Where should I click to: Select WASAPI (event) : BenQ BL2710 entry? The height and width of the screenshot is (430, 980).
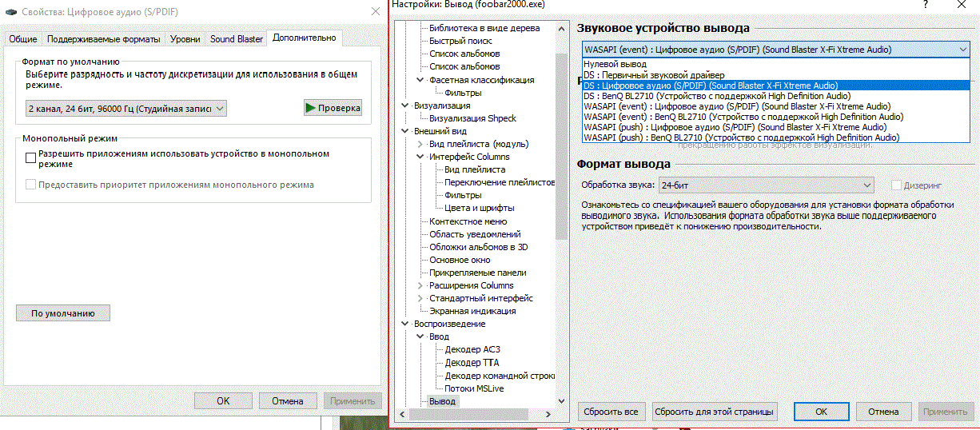click(x=775, y=117)
